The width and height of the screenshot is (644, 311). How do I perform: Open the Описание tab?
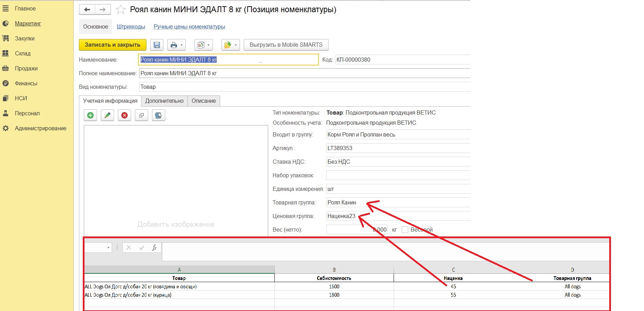(x=203, y=101)
